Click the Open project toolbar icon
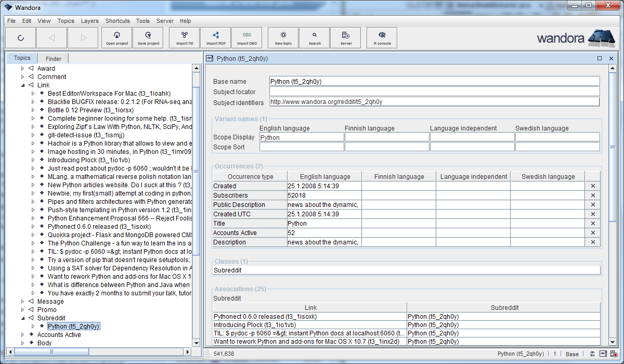Image resolution: width=624 pixels, height=364 pixels. tap(117, 37)
